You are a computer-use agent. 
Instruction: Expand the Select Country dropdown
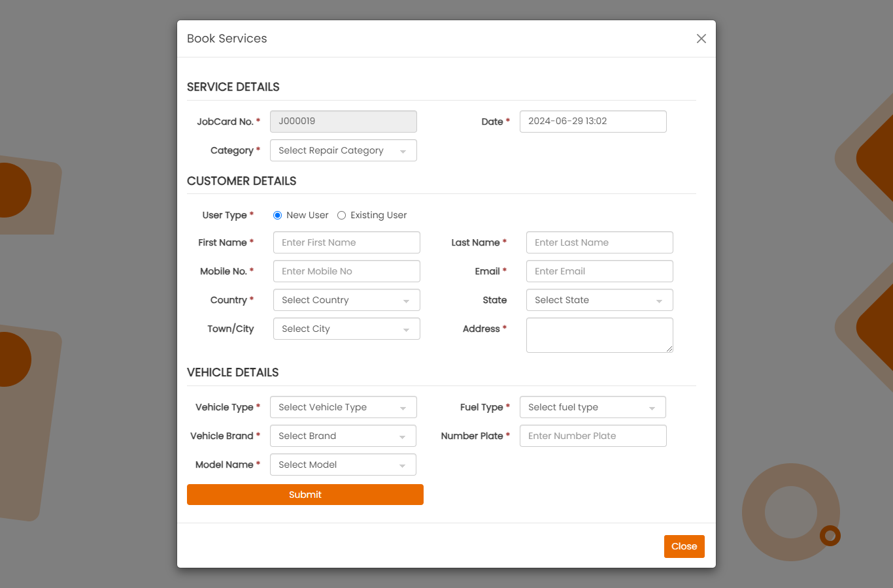point(346,300)
